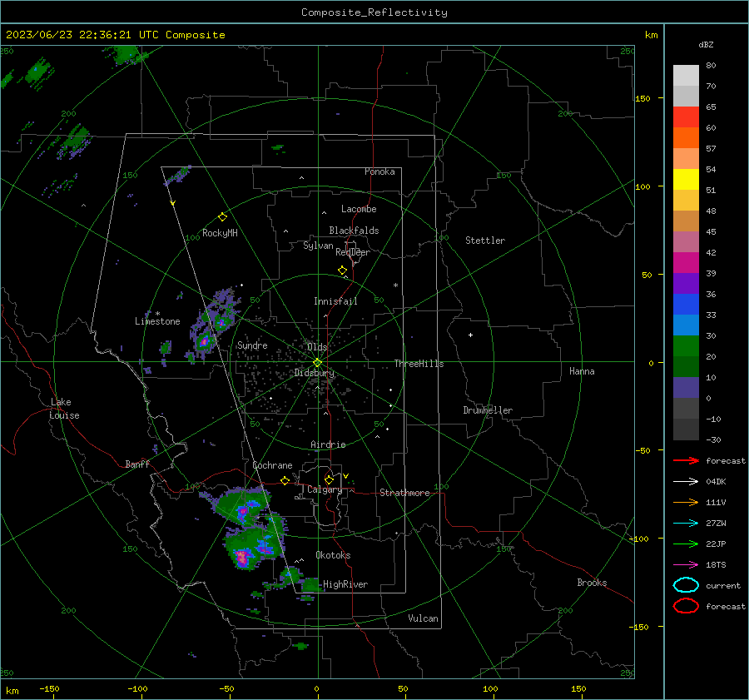This screenshot has width=749, height=700.
Task: Select the orange 60-57 dBZ color swatch
Action: [x=686, y=137]
